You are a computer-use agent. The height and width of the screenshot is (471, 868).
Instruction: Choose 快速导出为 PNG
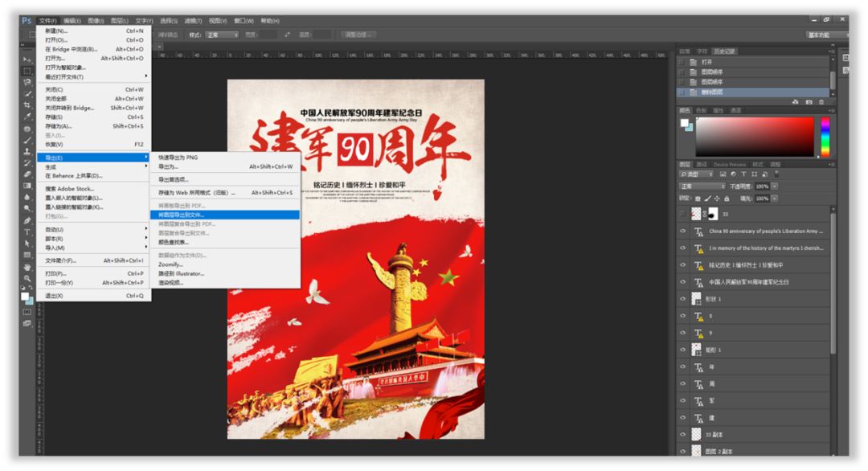(x=225, y=158)
